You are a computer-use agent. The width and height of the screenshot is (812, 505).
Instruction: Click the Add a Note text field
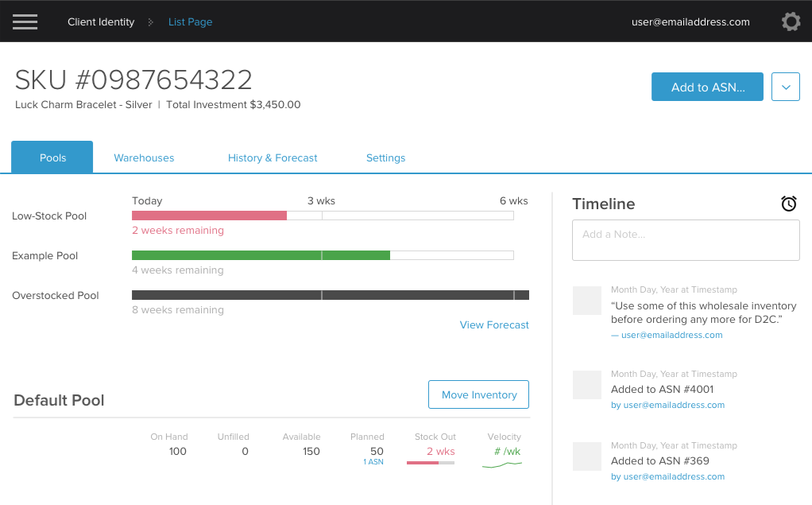(x=686, y=240)
